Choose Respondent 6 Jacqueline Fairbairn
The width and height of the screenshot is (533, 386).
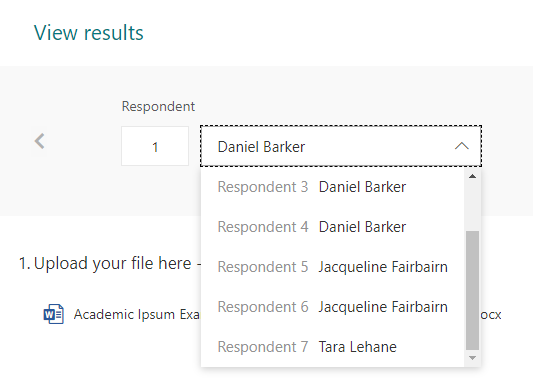(332, 307)
